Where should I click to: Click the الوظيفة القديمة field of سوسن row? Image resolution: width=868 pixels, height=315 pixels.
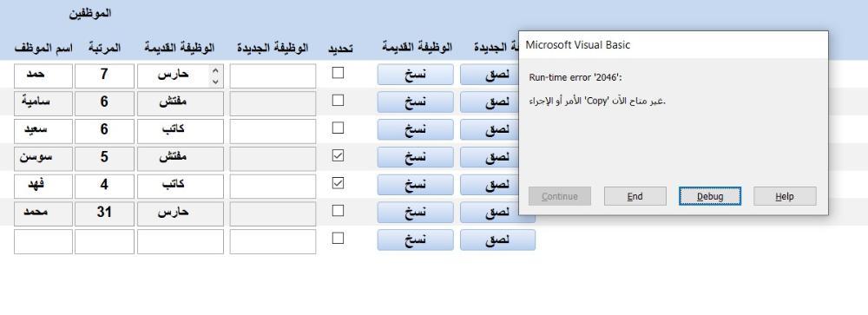coord(181,159)
